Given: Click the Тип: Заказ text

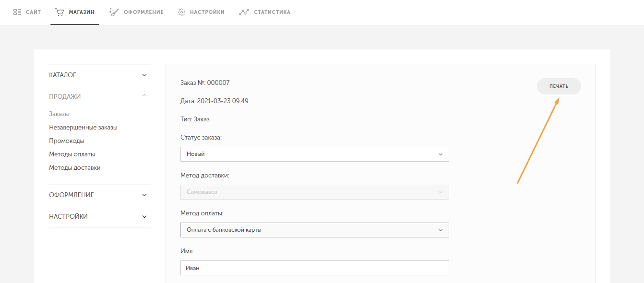Looking at the screenshot, I should (x=195, y=119).
